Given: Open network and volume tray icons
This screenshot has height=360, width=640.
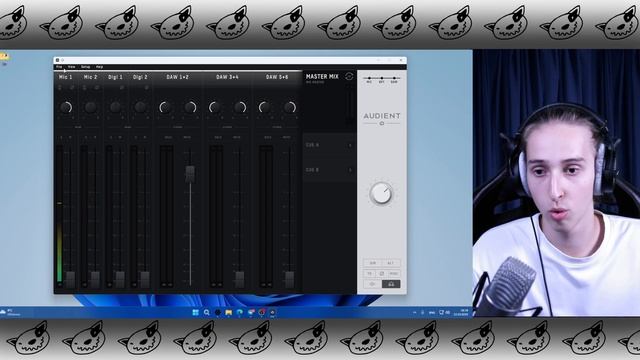Looking at the screenshot, I should pos(444,313).
